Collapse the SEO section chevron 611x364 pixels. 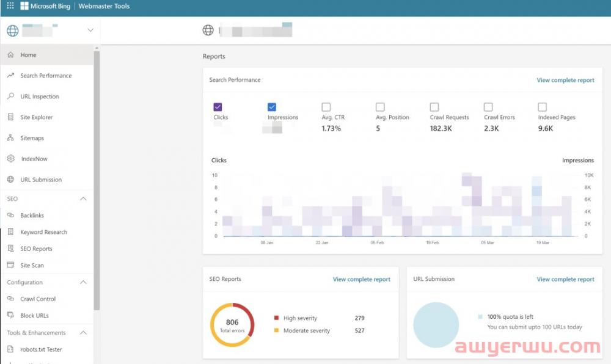(83, 198)
